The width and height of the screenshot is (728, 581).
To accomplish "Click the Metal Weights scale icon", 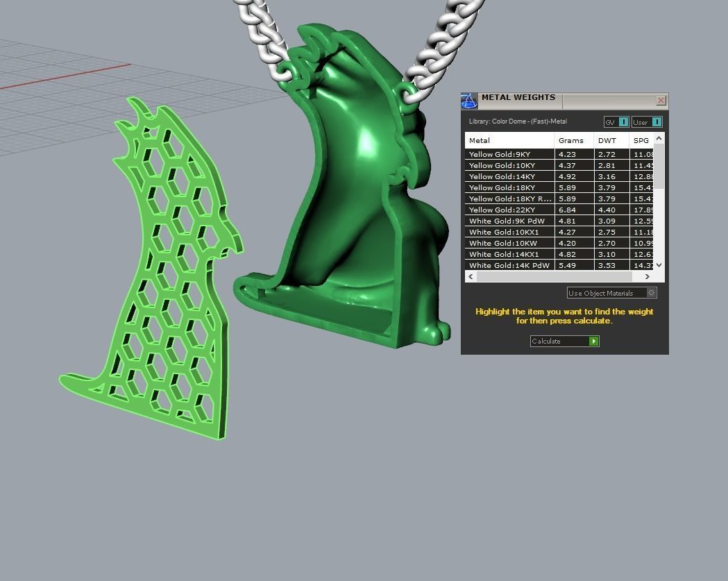I will coord(469,101).
